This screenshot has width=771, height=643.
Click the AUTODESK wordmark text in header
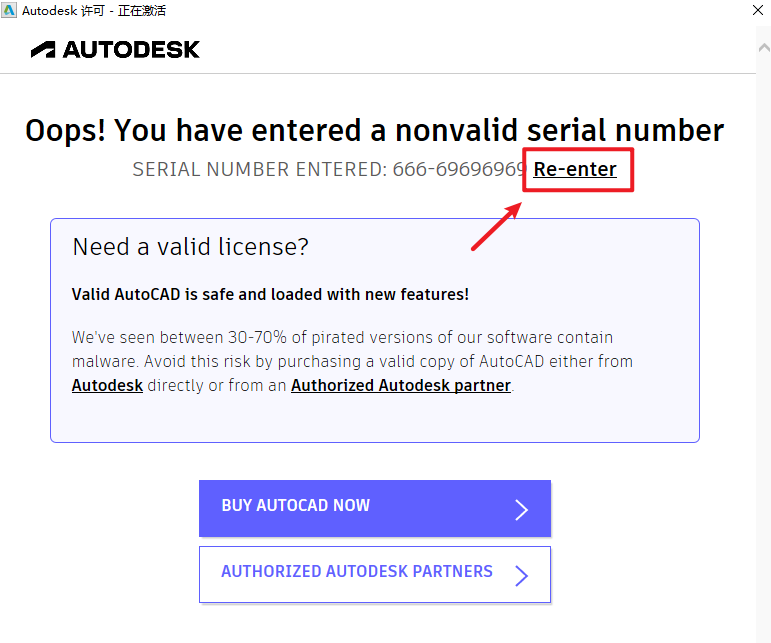click(x=131, y=49)
